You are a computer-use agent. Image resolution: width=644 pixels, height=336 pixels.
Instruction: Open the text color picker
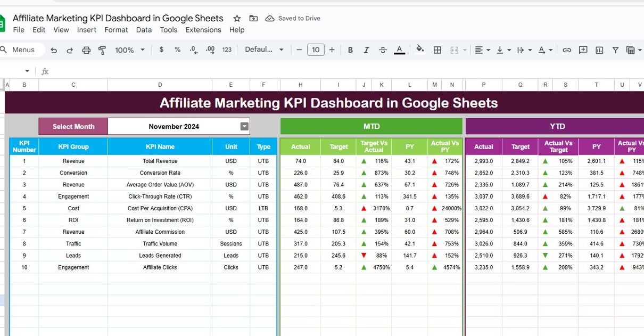[x=399, y=50]
